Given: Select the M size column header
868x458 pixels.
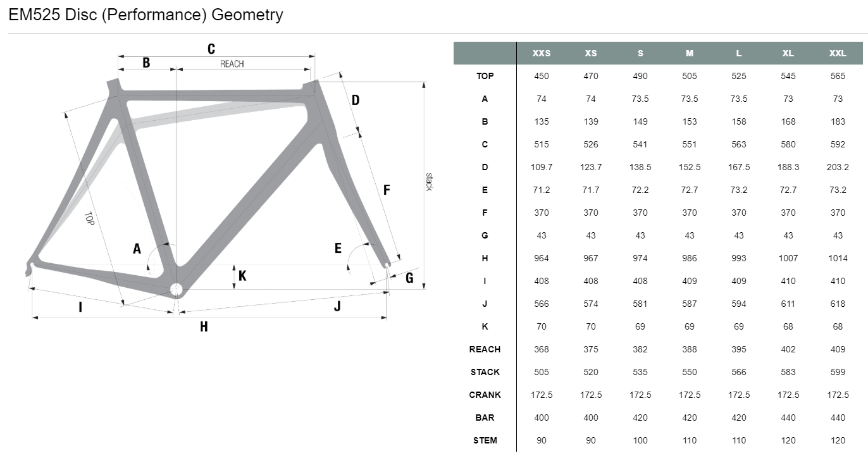Looking at the screenshot, I should point(690,53).
